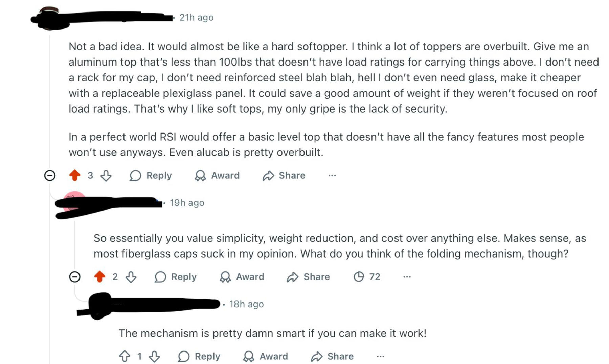Downvote the 18h ago comment
This screenshot has width=609, height=364.
pos(154,356)
